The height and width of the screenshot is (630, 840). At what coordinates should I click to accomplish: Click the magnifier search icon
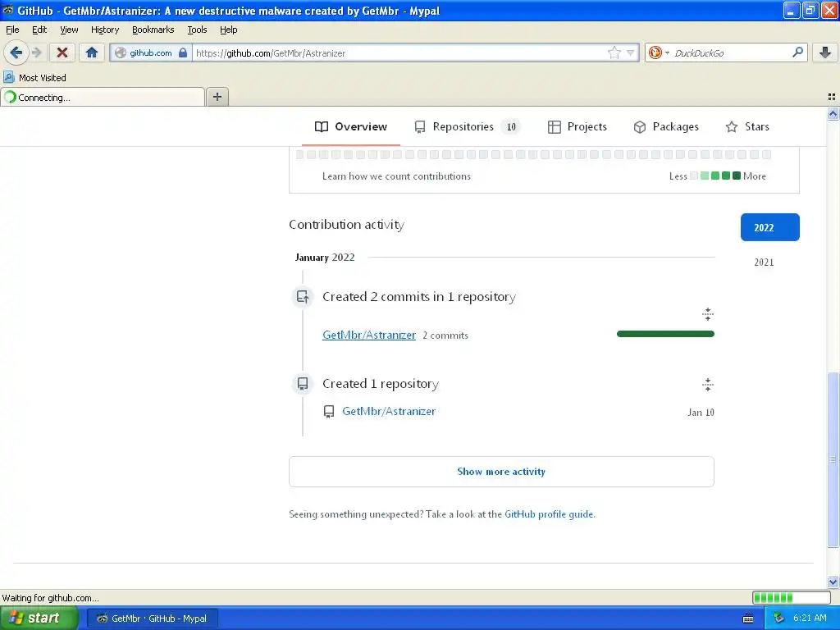pyautogui.click(x=797, y=52)
